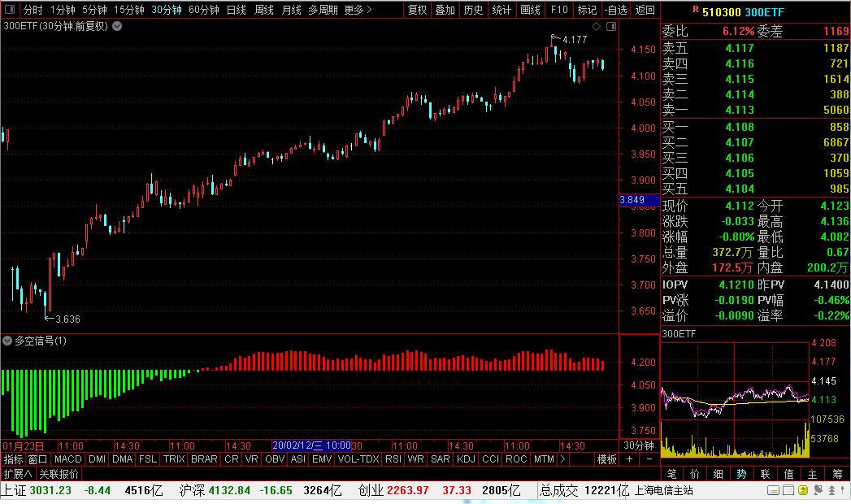The width and height of the screenshot is (851, 504).
Task: Select the 筹 chip distribution tab
Action: click(x=836, y=474)
